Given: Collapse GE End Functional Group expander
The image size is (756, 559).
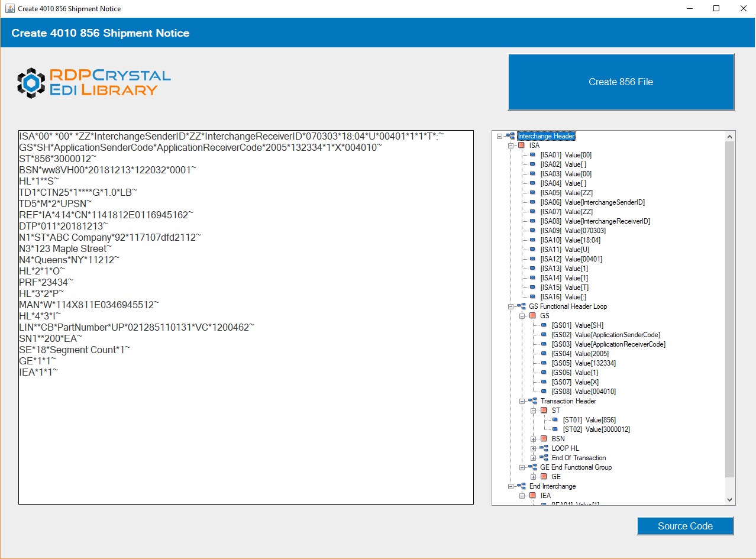Looking at the screenshot, I should point(522,467).
